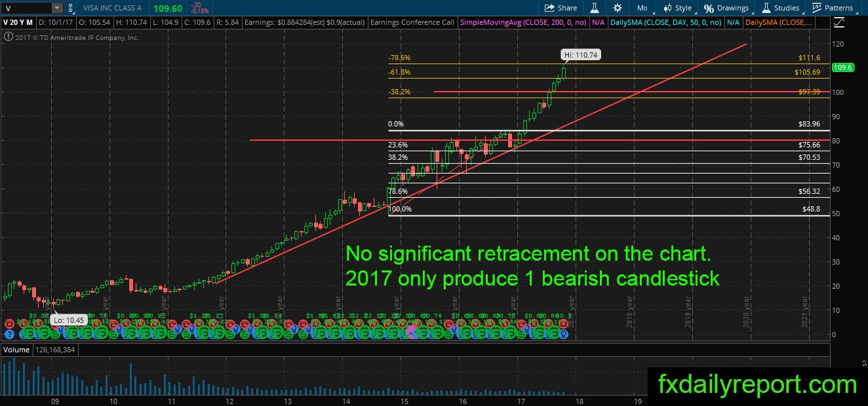Click the blue question-mark marker at the chart's left edge
The width and height of the screenshot is (868, 406).
click(8, 333)
